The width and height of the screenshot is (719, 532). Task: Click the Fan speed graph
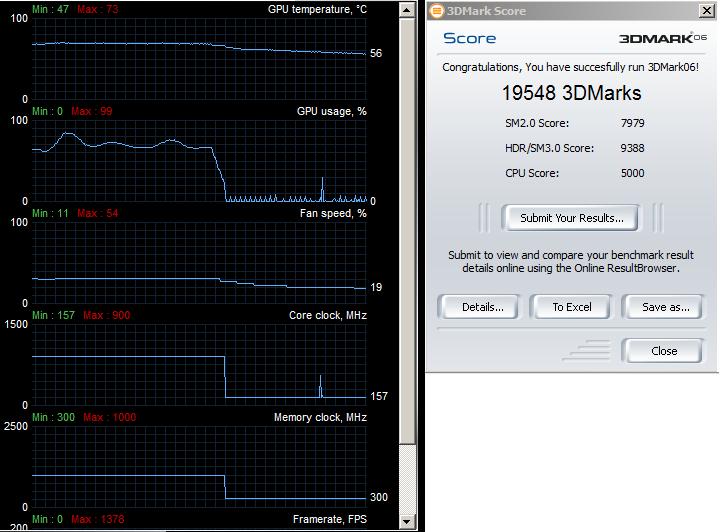click(199, 262)
